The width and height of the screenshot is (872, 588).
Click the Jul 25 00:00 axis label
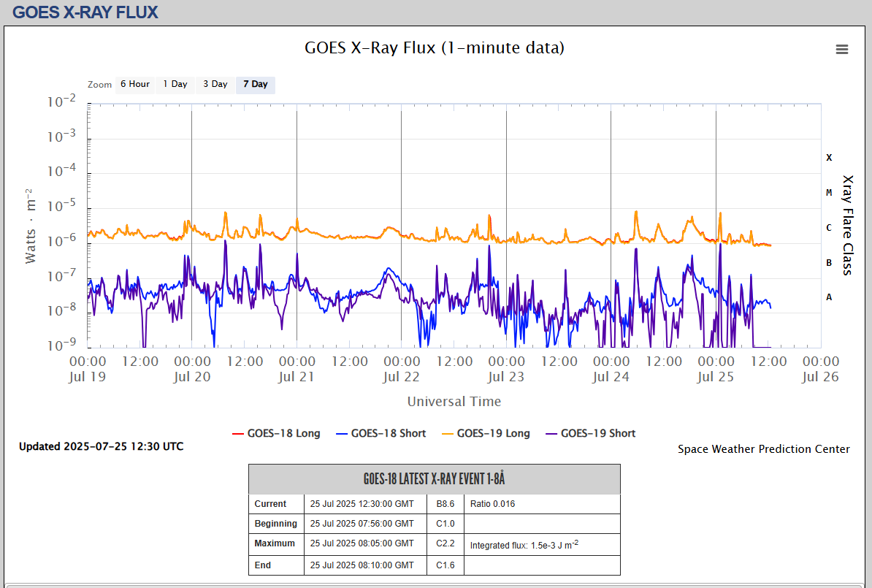[x=716, y=369]
